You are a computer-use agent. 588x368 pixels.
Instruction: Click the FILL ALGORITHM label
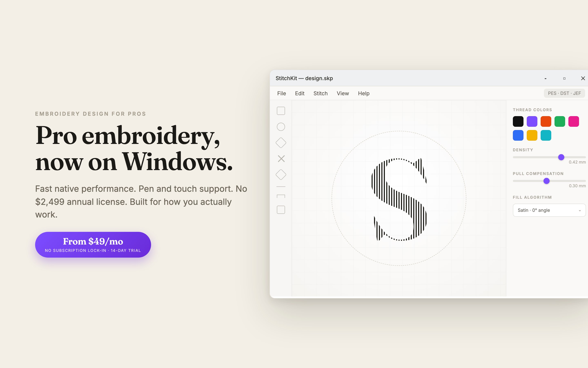point(532,197)
